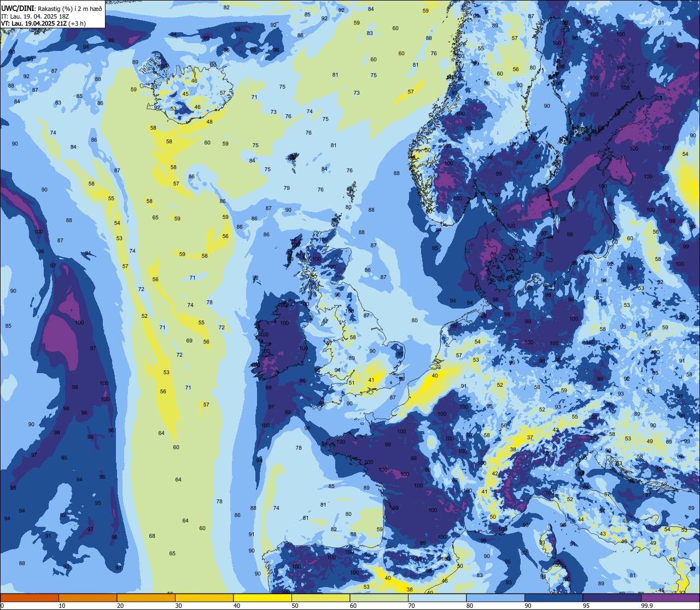Select the 80–90% medium blue legend swatch
The height and width of the screenshot is (610, 700).
point(495,597)
